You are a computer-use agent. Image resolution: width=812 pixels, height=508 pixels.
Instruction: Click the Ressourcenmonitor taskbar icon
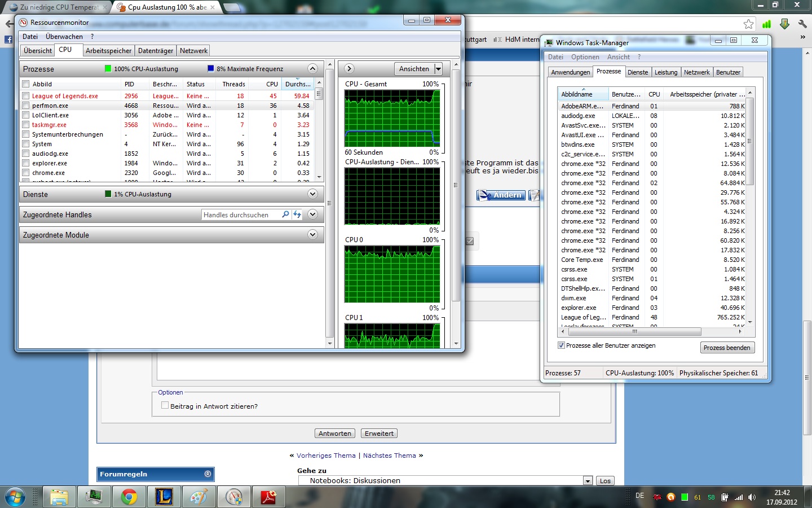(233, 497)
